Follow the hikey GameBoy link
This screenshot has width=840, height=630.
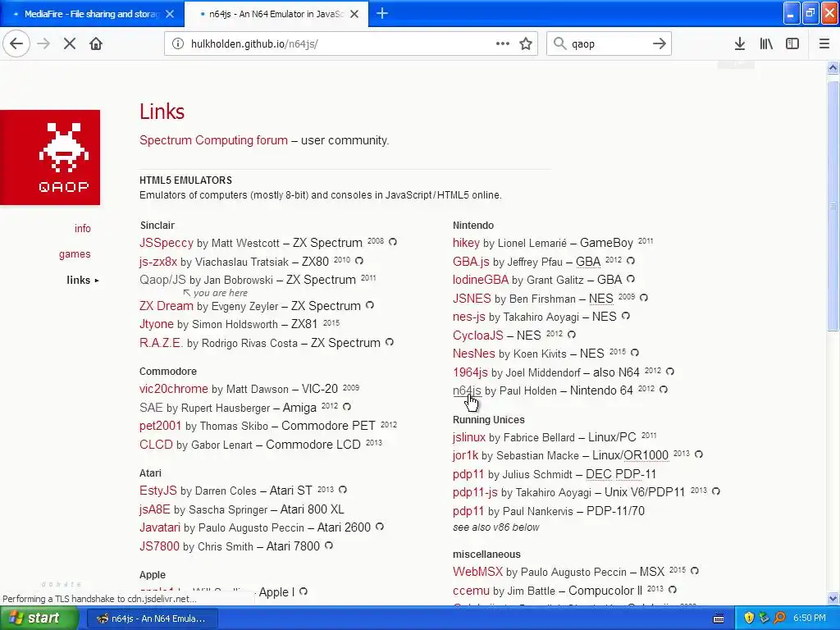tap(466, 243)
